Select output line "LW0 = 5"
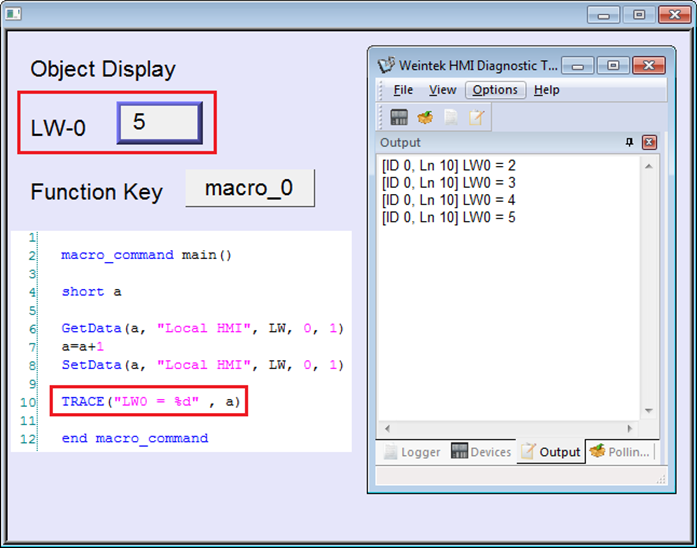Screen dimensions: 697x548 pyautogui.click(x=449, y=217)
